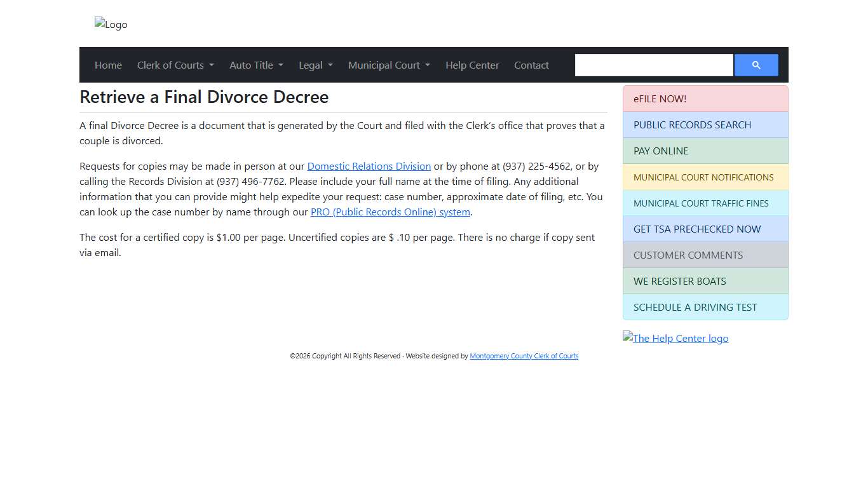868x488 pixels.
Task: Open Help Center in navigation bar
Action: click(472, 65)
